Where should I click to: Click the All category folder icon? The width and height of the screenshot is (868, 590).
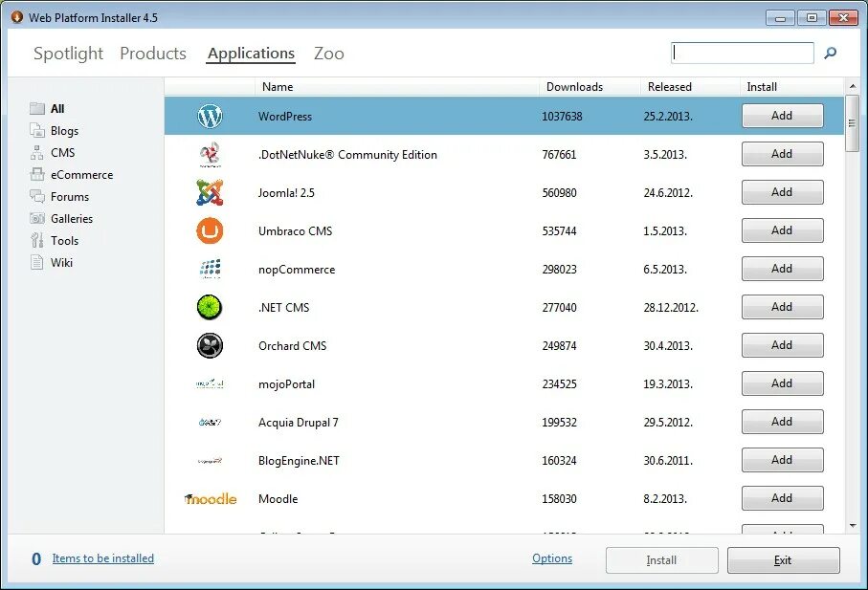click(37, 108)
